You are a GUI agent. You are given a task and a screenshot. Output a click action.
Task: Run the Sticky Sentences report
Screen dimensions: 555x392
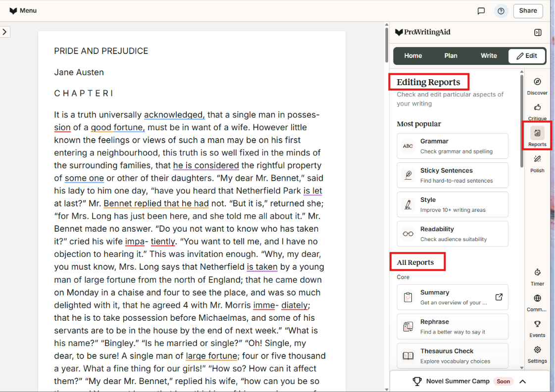[453, 176]
